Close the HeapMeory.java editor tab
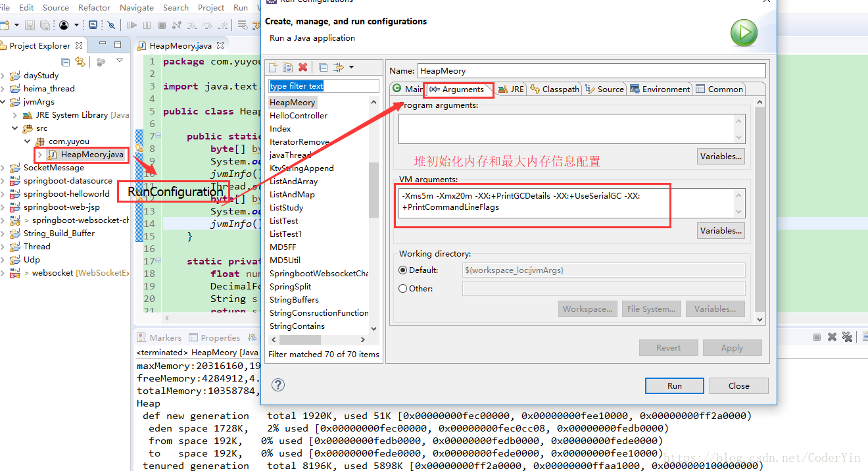This screenshot has width=868, height=471. (221, 45)
